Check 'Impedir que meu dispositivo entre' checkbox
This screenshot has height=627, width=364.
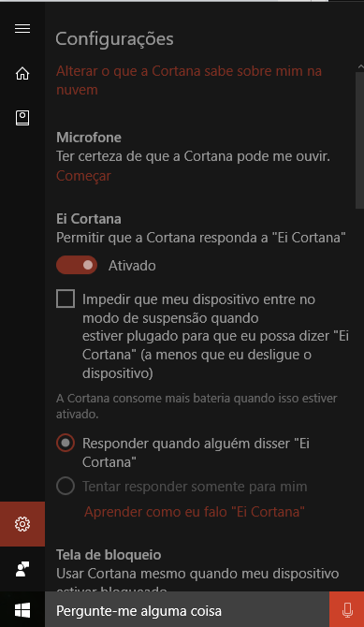pyautogui.click(x=66, y=299)
